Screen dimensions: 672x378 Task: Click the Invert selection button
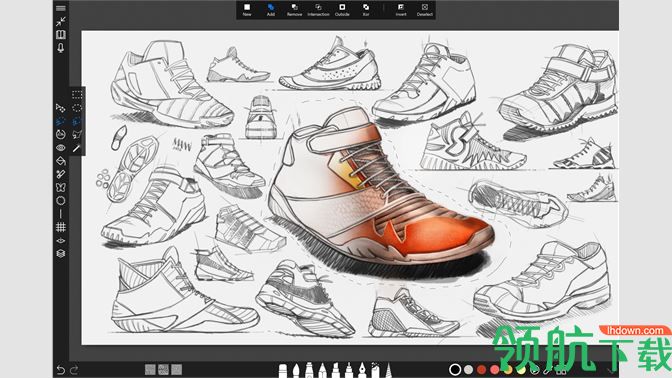401,10
